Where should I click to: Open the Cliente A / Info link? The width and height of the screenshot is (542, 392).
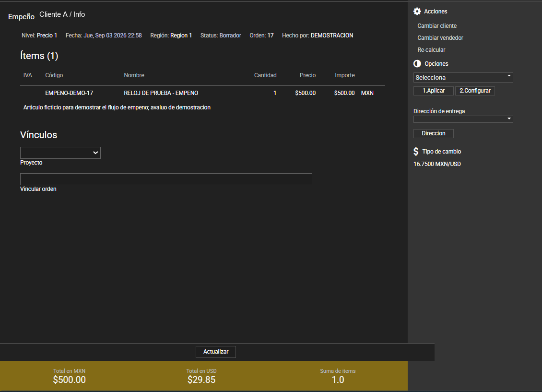(x=62, y=14)
